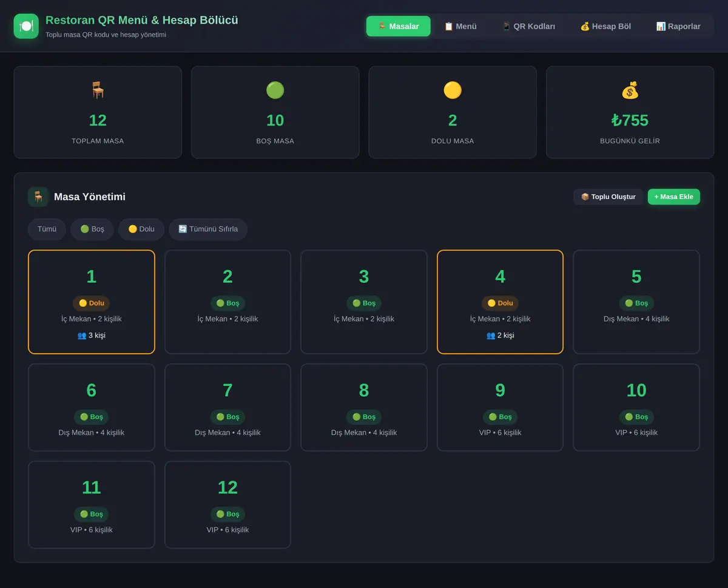Click the Tümünü Sıfırla button
728x588 pixels.
(208, 229)
